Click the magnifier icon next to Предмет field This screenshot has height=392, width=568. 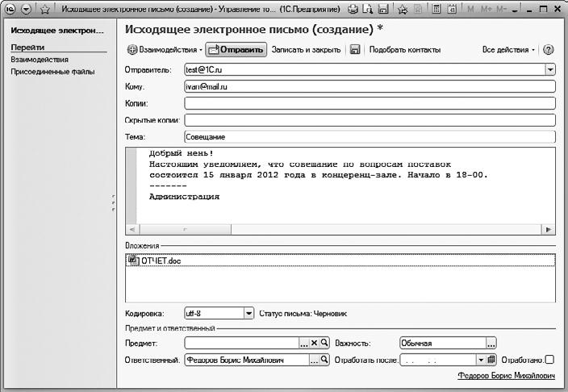coord(325,343)
